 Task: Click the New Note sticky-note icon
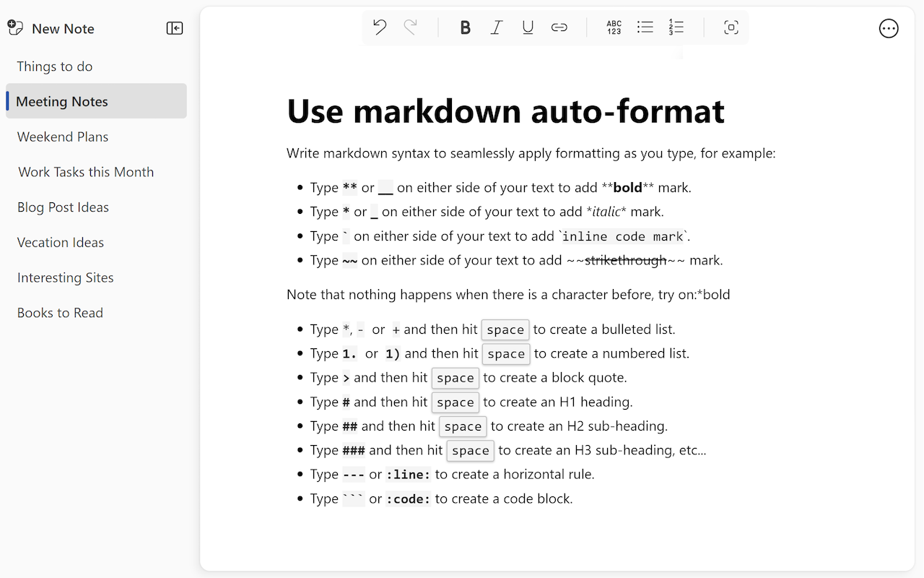[14, 27]
